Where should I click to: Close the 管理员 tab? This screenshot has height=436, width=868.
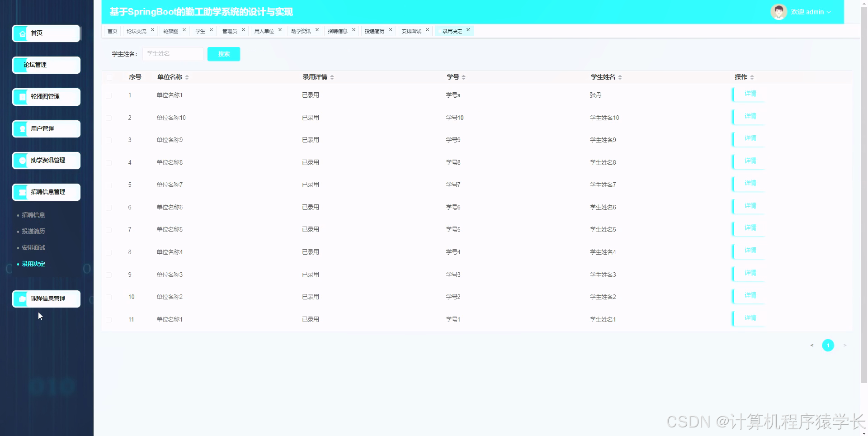click(x=243, y=30)
